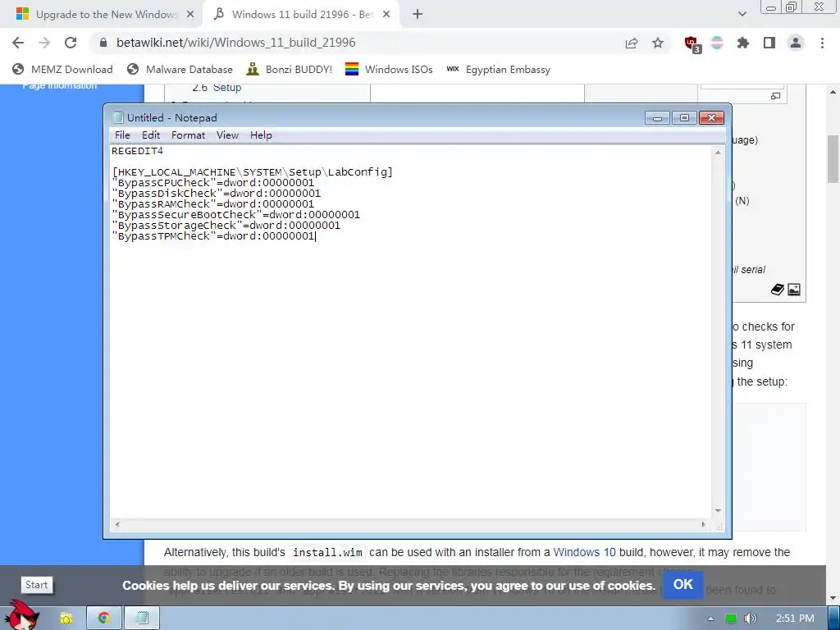This screenshot has height=630, width=840.
Task: Click the BypassRAMCheck line in Notepad
Action: (x=212, y=204)
